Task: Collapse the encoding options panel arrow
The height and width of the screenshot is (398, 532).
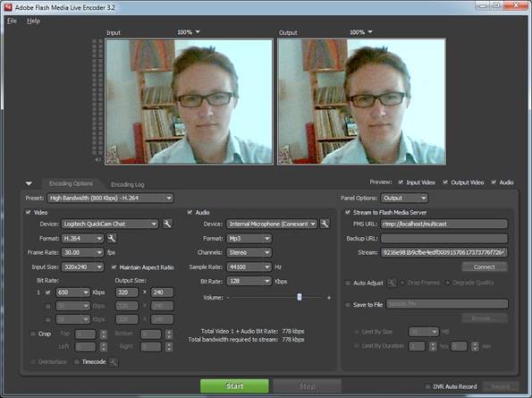Action: point(30,183)
